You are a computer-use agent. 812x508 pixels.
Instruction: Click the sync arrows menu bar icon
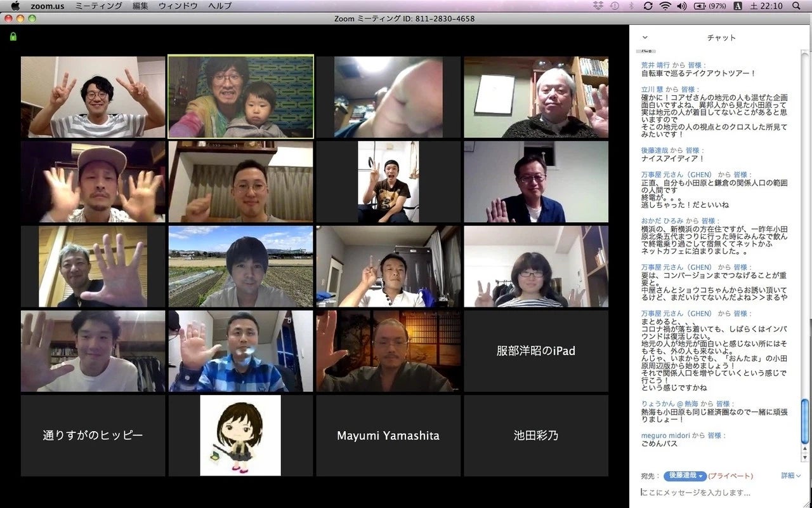point(648,6)
